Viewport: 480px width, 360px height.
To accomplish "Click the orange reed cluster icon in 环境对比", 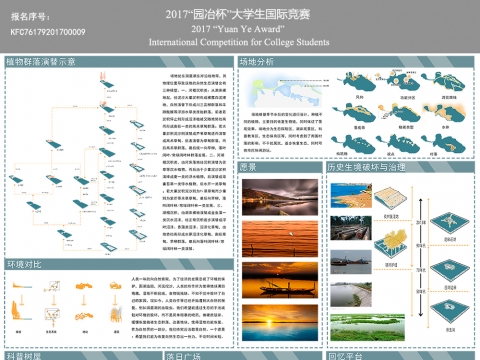I will tap(115, 315).
